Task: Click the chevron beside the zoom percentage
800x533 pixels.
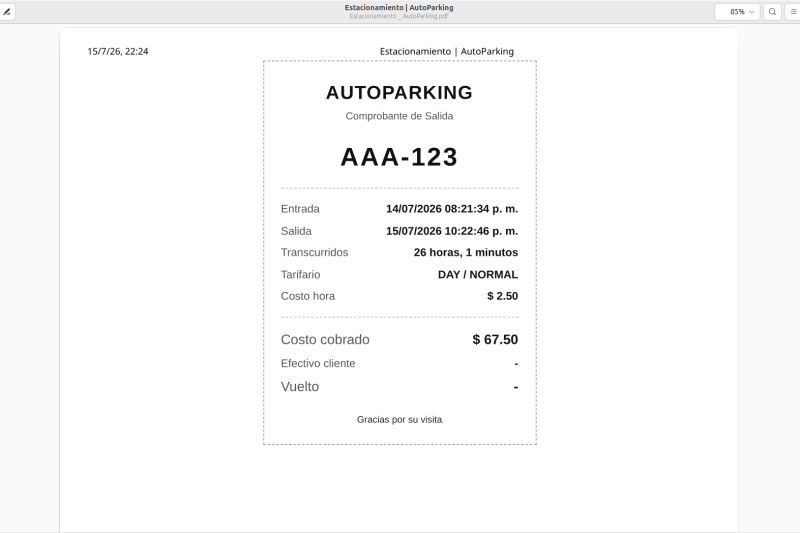Action: (x=752, y=12)
